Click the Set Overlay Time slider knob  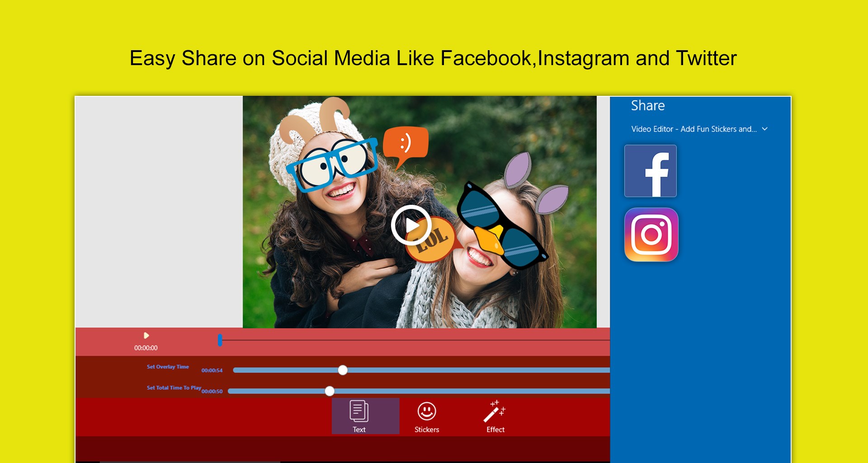tap(343, 370)
